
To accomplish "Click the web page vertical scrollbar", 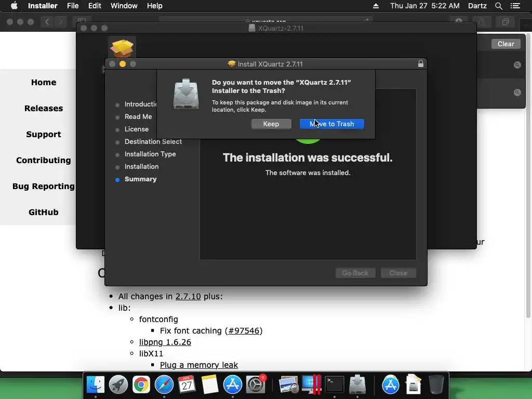I will (528, 177).
